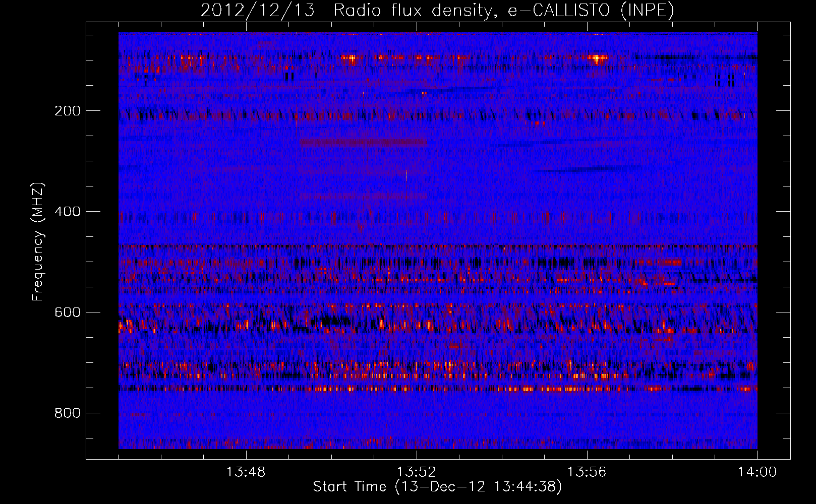This screenshot has width=816, height=504.
Task: Click the 800 frequency tick label
Action: click(x=68, y=413)
